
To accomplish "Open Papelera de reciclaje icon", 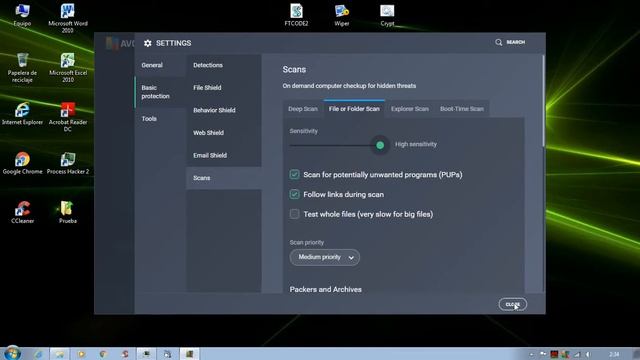I will point(22,68).
